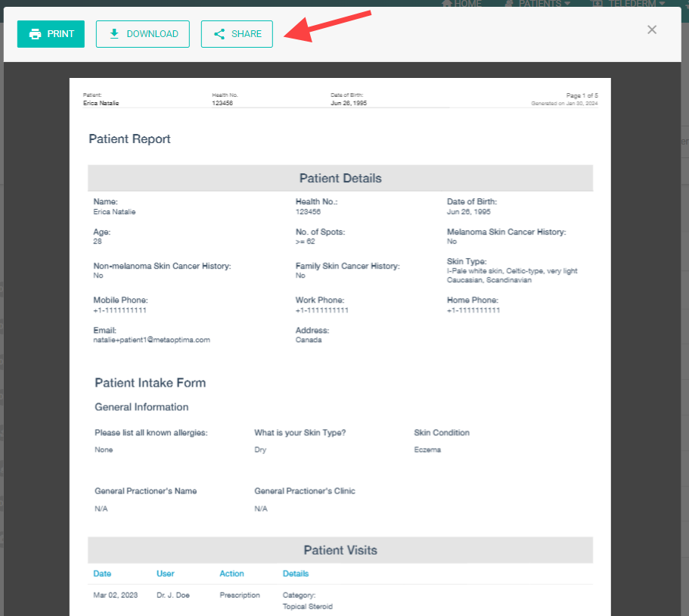The image size is (689, 616).
Task: Click the Patient Visits section heading
Action: point(340,550)
